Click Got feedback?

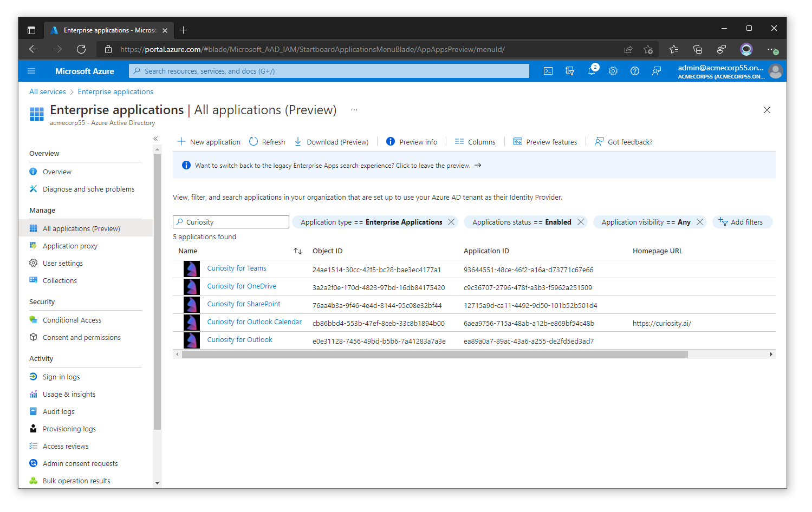coord(623,142)
